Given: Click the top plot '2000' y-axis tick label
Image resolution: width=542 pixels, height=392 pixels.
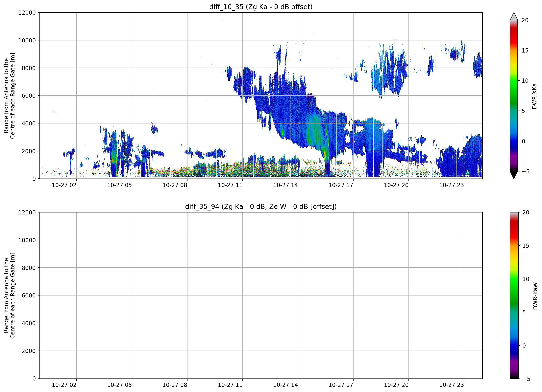Looking at the screenshot, I should (x=29, y=151).
